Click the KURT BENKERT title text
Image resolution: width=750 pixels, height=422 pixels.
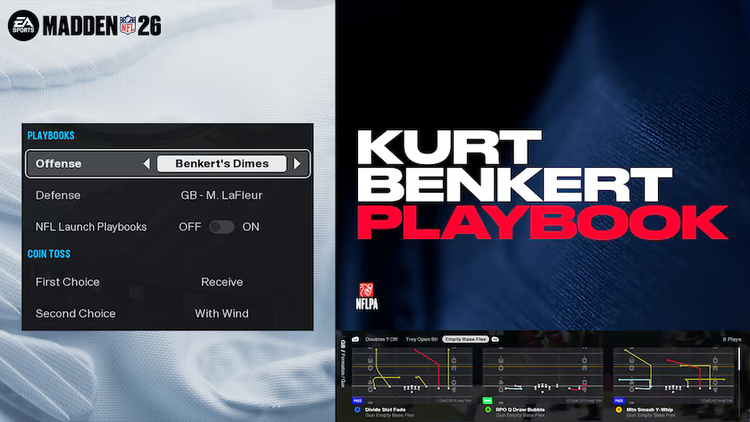tap(514, 166)
